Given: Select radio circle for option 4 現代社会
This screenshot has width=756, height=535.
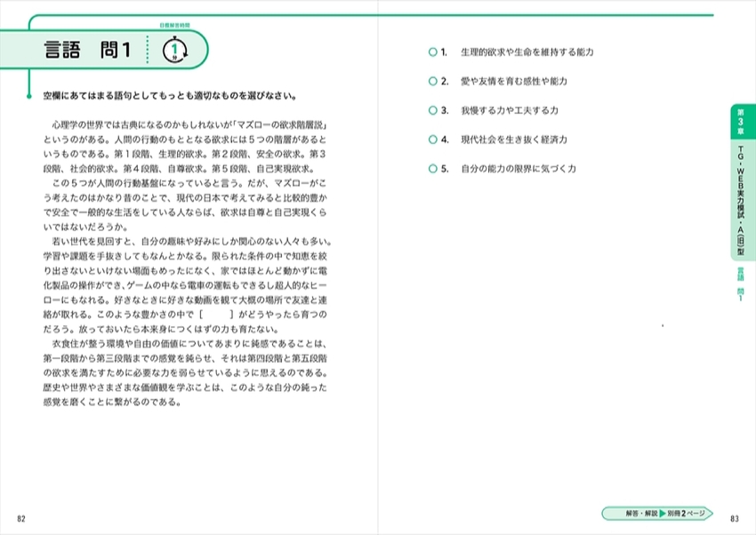Looking at the screenshot, I should (432, 140).
